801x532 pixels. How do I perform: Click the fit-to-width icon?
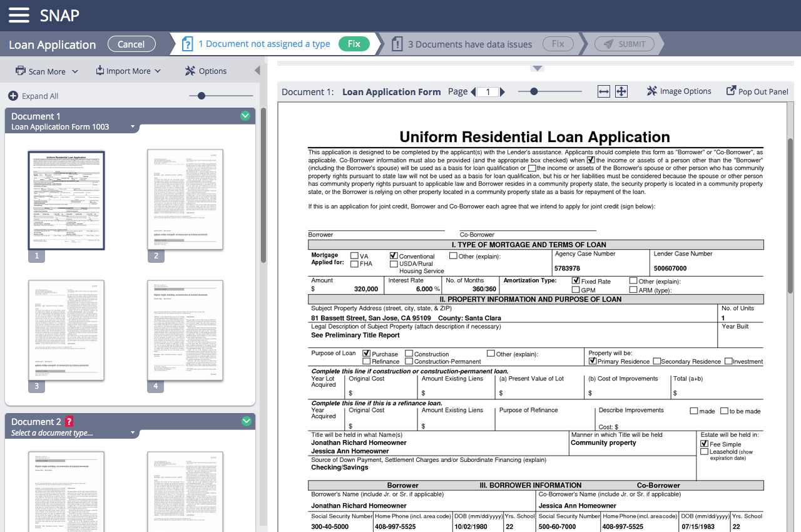pyautogui.click(x=604, y=92)
